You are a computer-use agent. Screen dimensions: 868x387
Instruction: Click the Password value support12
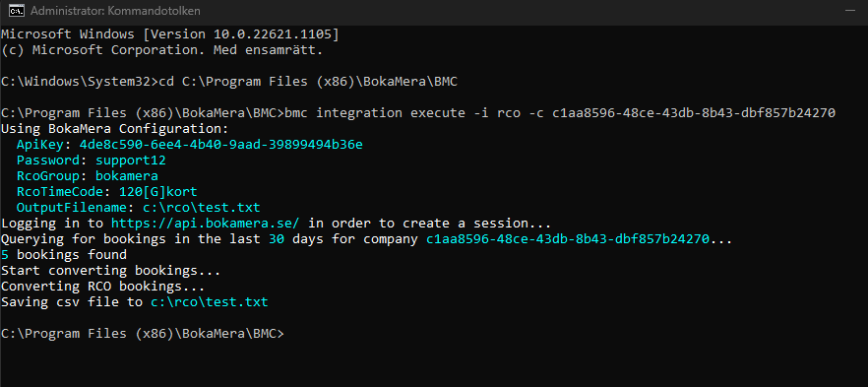131,161
